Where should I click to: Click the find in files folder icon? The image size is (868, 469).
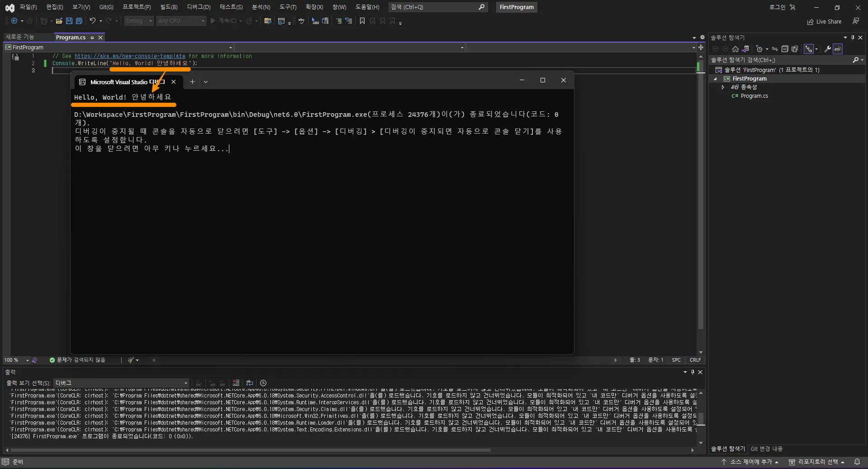pos(268,21)
